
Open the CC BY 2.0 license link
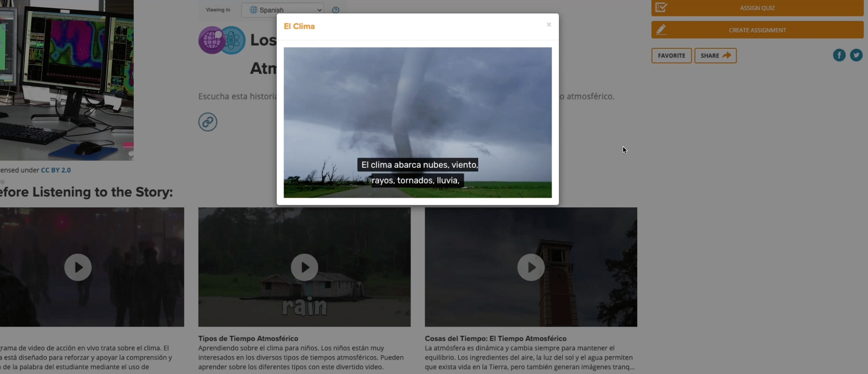(56, 170)
